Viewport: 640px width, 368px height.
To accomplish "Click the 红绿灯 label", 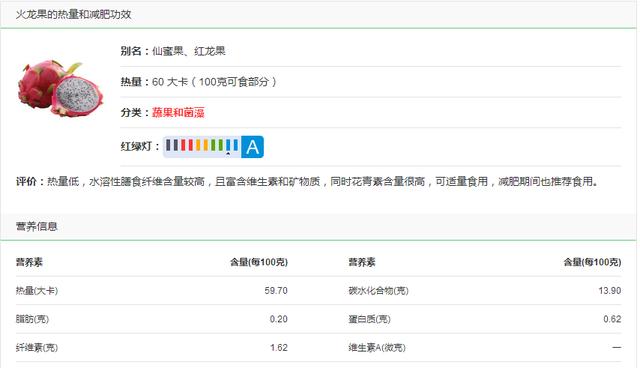I will point(140,146).
